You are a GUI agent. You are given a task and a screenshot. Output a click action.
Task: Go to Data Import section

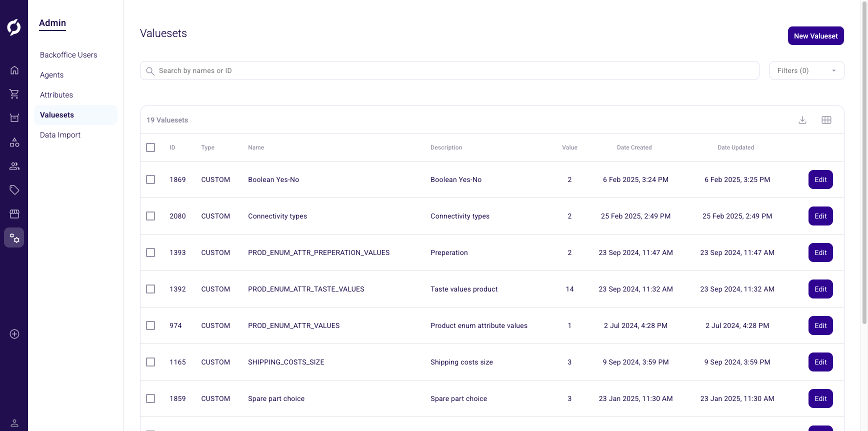click(x=60, y=135)
